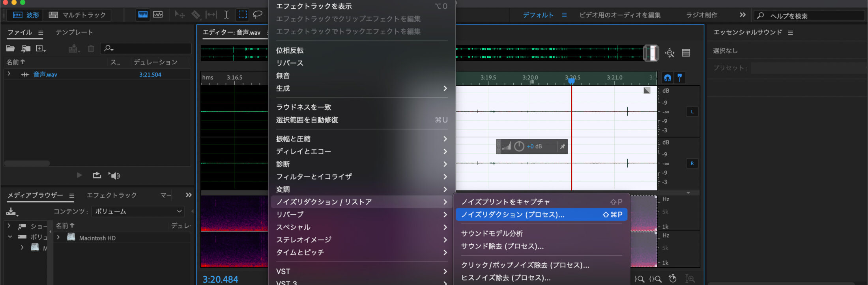Screen dimensions: 868x285
Task: Switch to the エフェクトラック tab
Action: click(x=112, y=195)
